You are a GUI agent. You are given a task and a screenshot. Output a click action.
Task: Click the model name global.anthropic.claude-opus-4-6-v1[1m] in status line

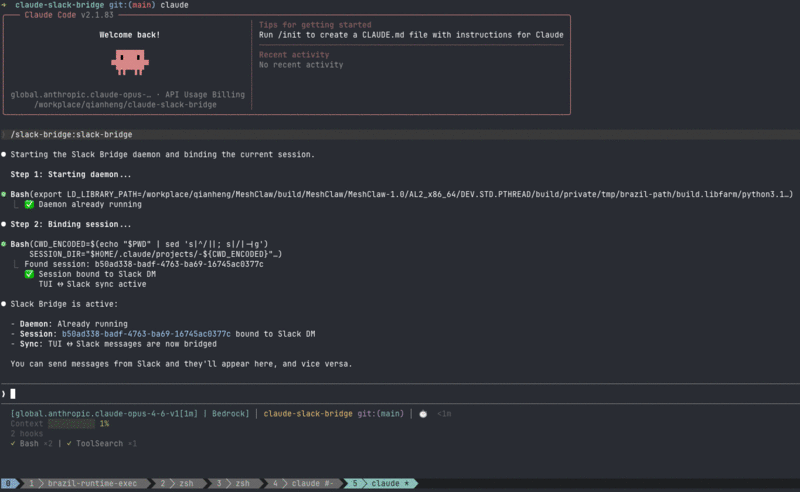point(106,413)
